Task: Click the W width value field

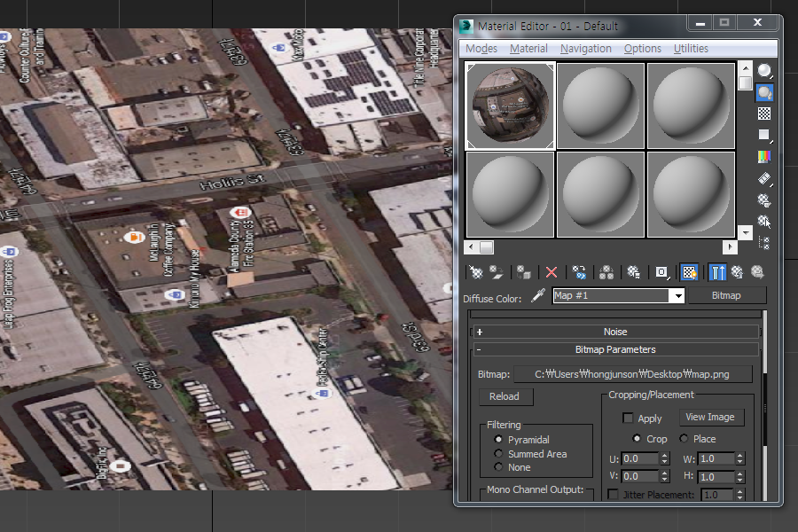Action: tap(716, 458)
